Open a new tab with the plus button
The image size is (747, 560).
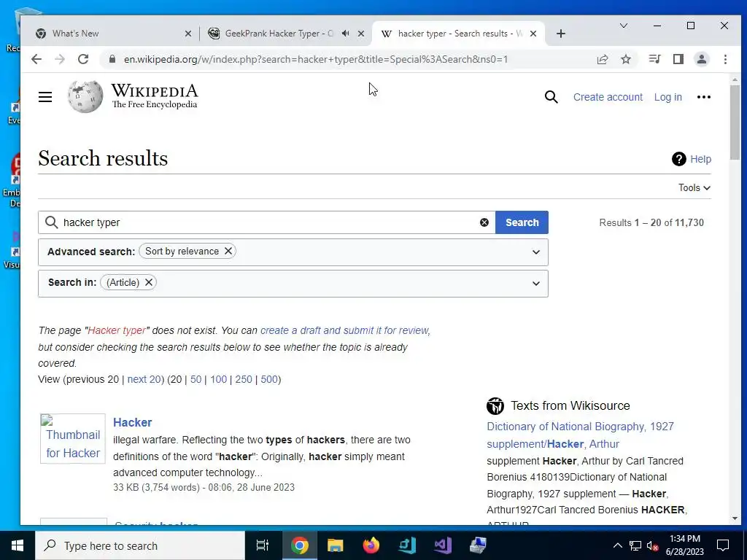561,34
